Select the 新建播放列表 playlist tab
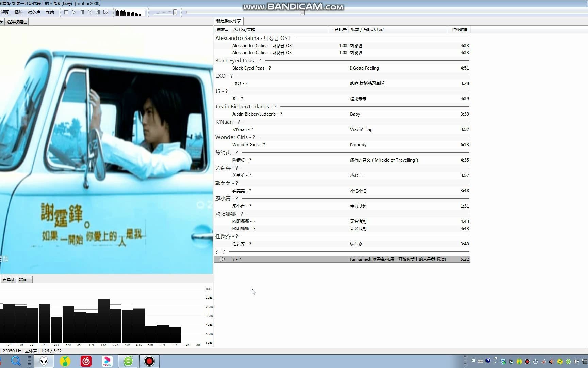This screenshot has width=588, height=368. click(229, 21)
